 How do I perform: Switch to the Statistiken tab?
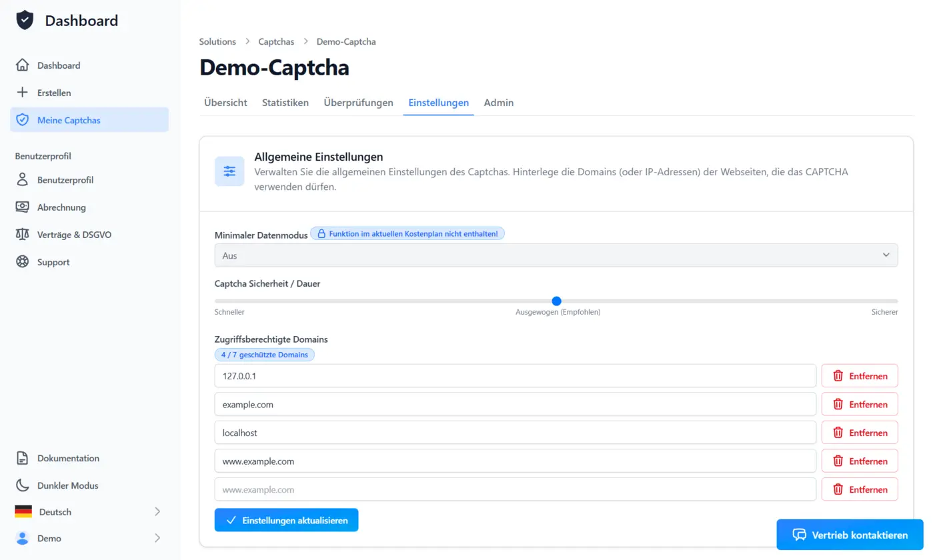click(x=285, y=103)
